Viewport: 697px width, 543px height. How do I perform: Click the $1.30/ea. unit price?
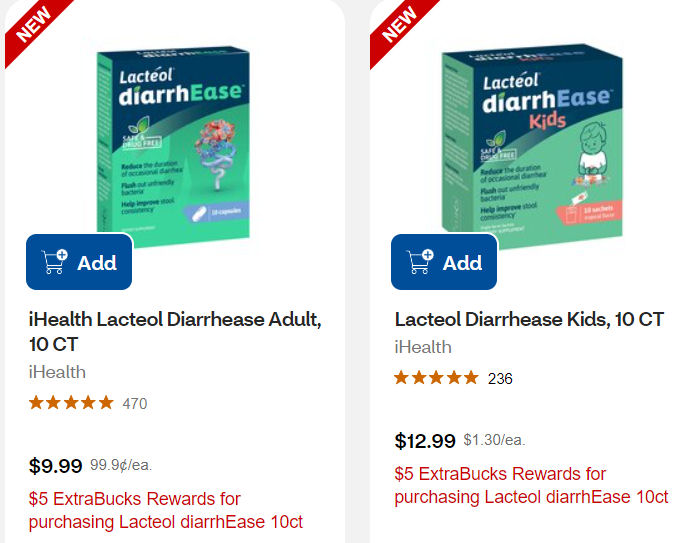click(494, 441)
